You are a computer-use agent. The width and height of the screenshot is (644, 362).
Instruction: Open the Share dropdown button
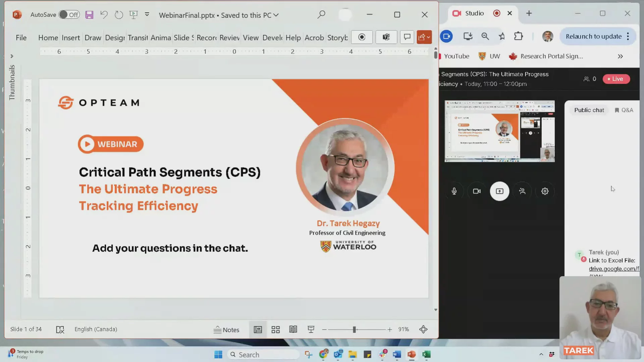(x=424, y=37)
